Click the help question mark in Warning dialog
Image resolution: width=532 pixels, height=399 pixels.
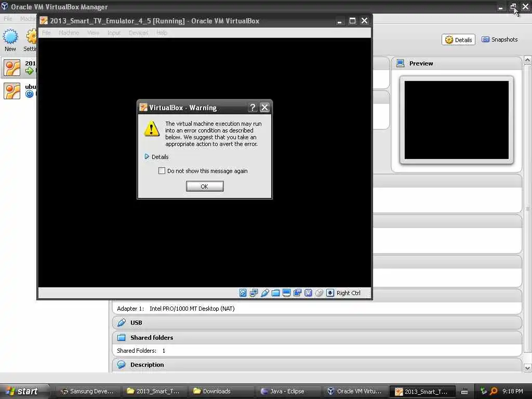[x=252, y=108]
